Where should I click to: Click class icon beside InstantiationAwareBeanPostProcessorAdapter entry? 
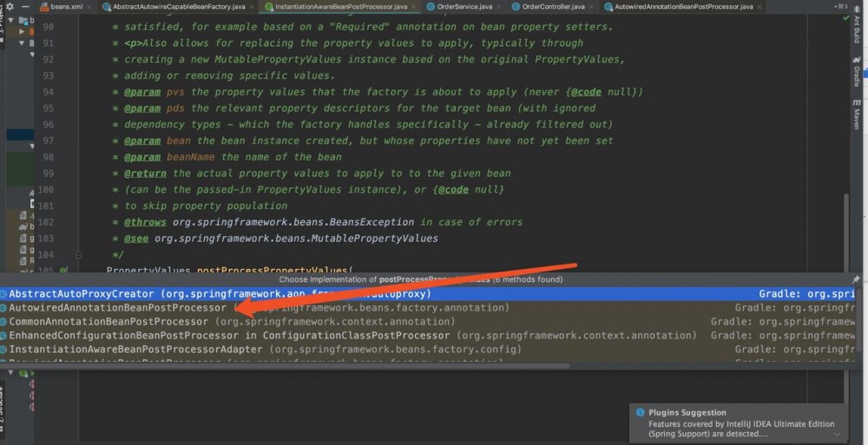coord(3,350)
